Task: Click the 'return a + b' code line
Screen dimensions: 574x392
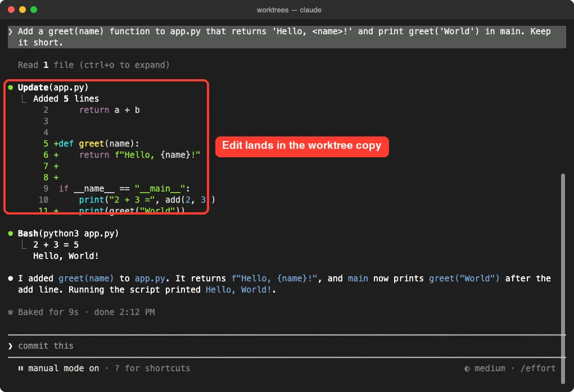Action: (x=110, y=110)
